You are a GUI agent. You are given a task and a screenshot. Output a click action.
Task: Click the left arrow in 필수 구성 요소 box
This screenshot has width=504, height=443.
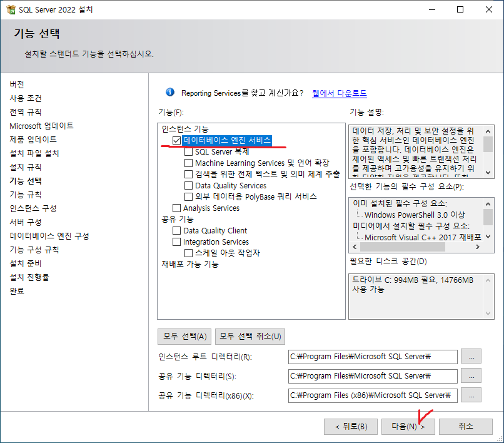(x=355, y=247)
